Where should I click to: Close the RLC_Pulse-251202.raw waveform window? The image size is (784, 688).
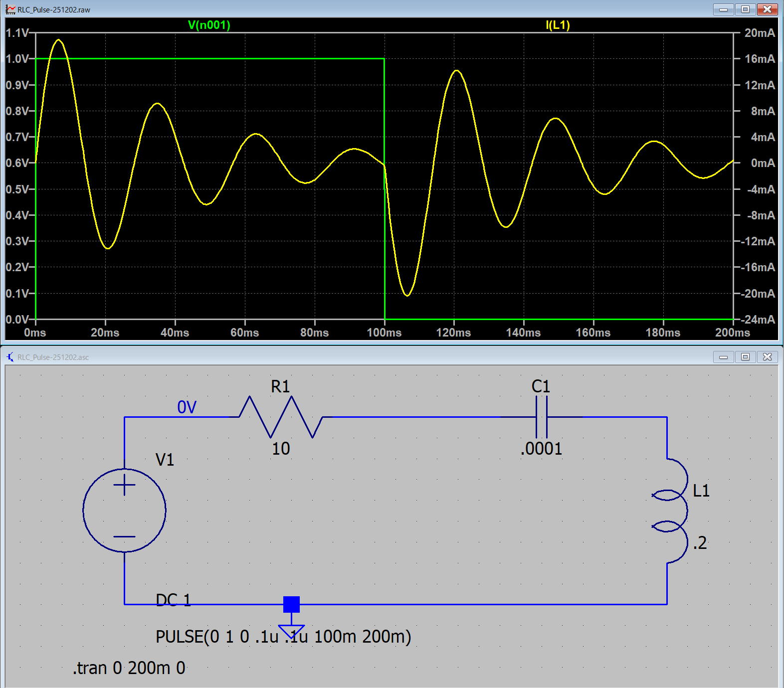click(x=767, y=9)
